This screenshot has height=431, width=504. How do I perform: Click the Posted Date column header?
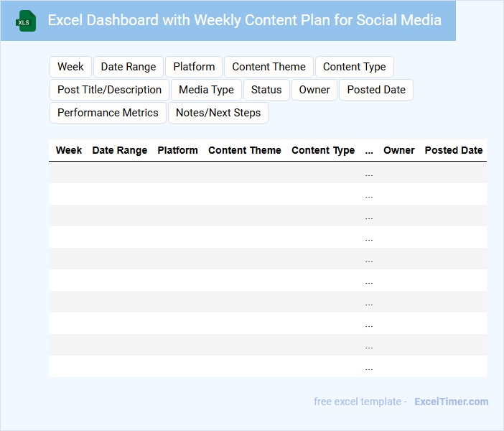[x=454, y=151]
